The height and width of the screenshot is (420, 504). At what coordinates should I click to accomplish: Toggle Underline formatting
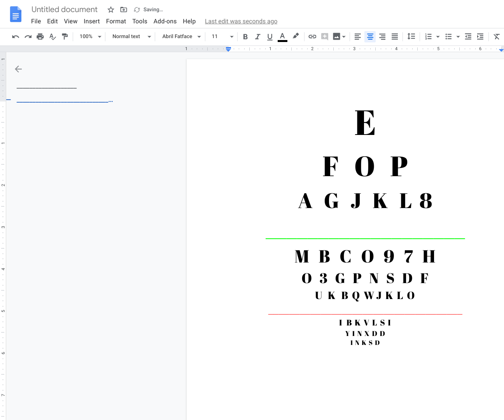[270, 37]
